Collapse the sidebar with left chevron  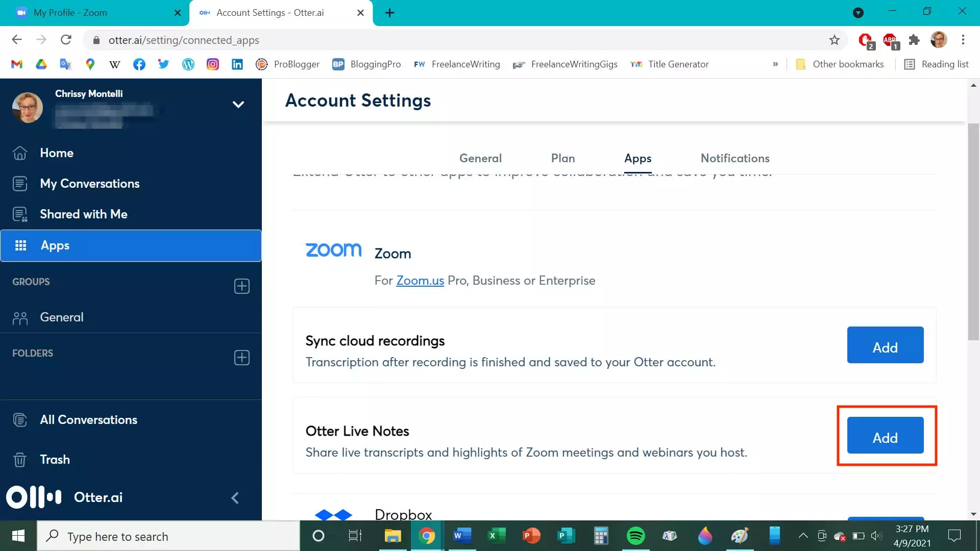(x=235, y=498)
